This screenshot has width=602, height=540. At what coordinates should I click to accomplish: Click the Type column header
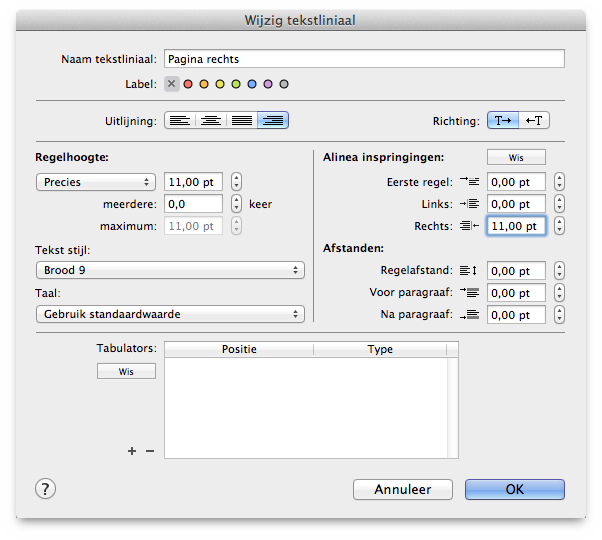click(380, 349)
